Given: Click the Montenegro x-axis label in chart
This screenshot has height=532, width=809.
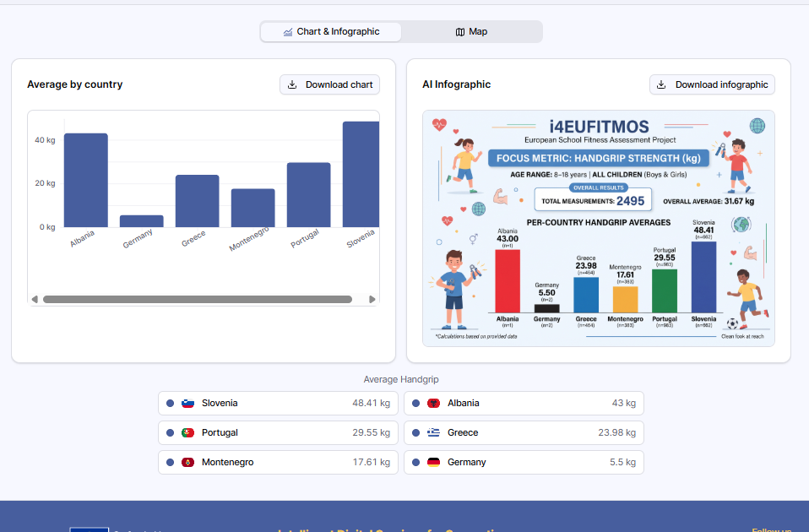Looking at the screenshot, I should 249,239.
